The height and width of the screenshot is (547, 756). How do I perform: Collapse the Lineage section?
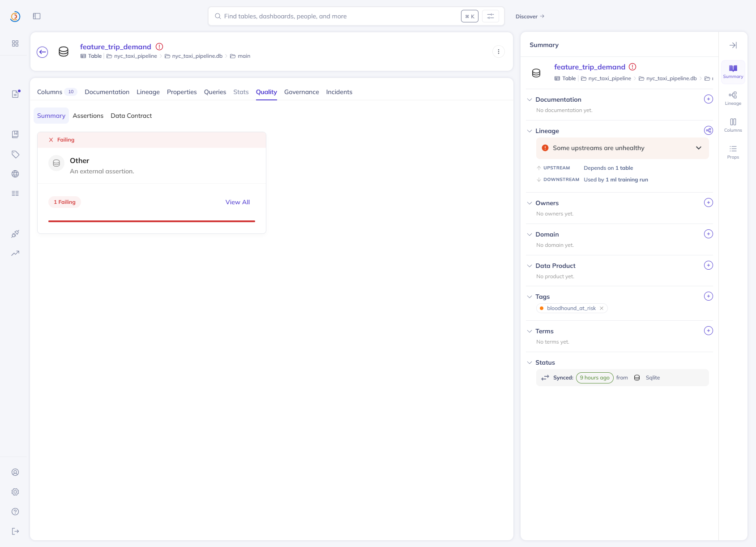click(x=530, y=131)
